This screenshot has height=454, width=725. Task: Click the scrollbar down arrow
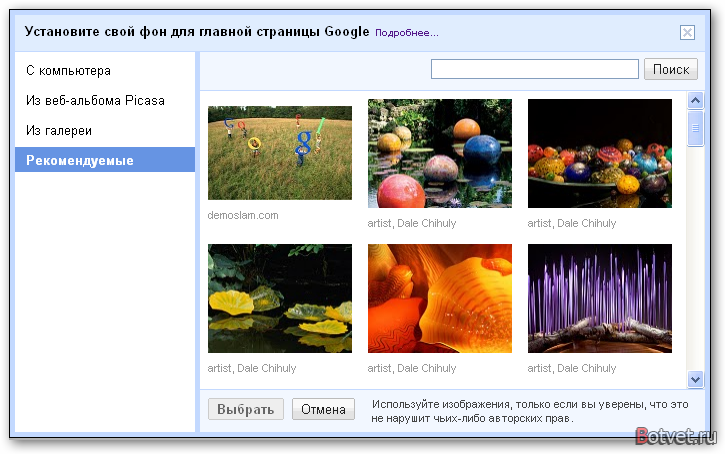(x=696, y=379)
